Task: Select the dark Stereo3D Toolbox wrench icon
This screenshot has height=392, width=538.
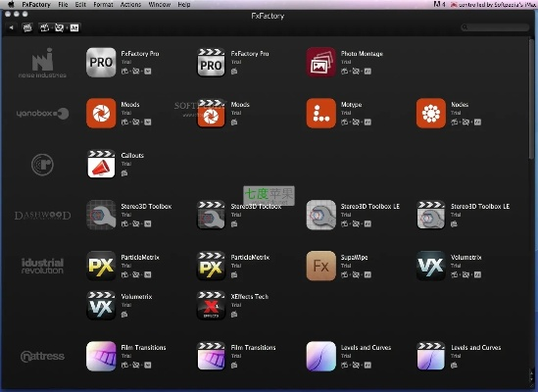Action: [101, 216]
